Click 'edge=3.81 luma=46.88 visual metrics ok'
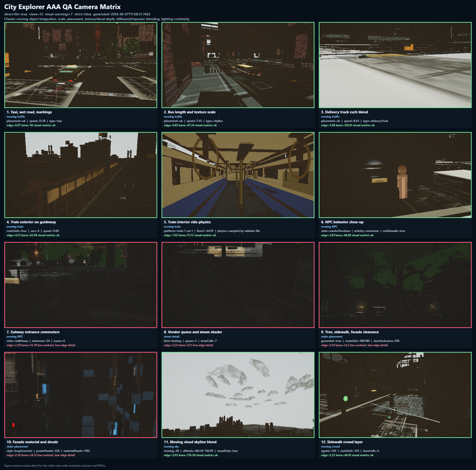 (347, 235)
